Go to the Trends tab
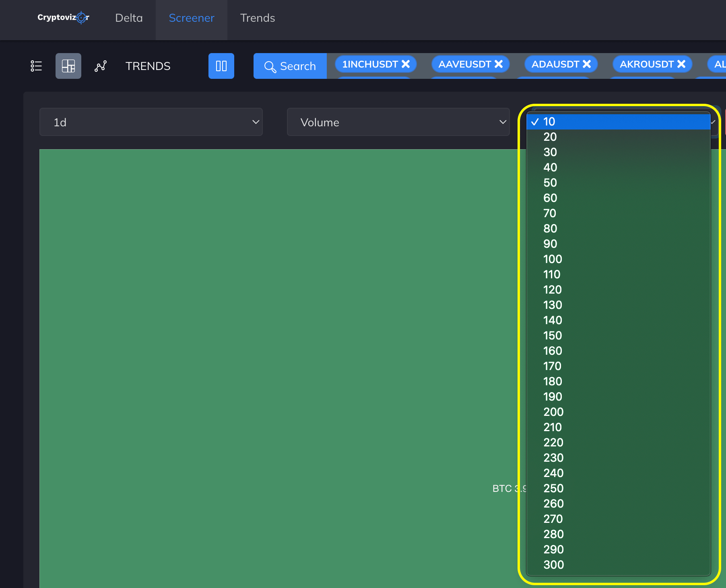 (258, 18)
